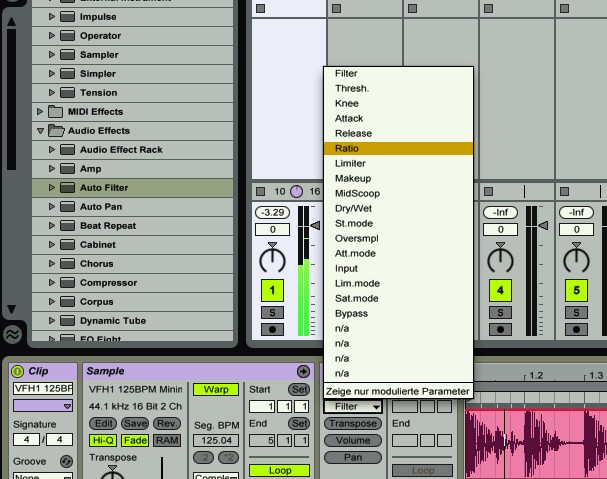Click Zeige nur modulierte Parameter option
This screenshot has width=607, height=479.
pos(398,391)
